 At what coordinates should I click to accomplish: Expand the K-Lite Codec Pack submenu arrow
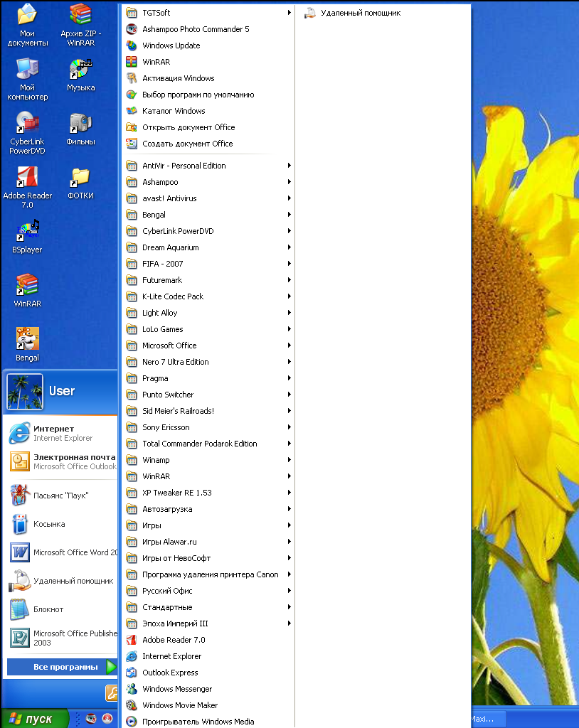coord(289,296)
